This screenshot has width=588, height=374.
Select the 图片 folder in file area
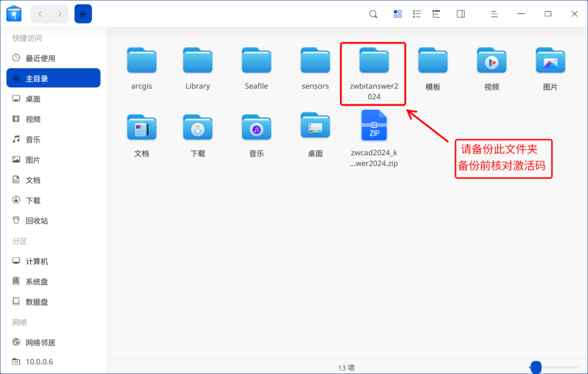(x=551, y=60)
